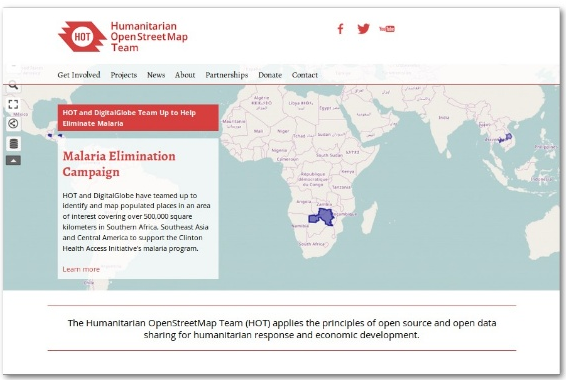Collapse the map controls with up arrow

(13, 161)
